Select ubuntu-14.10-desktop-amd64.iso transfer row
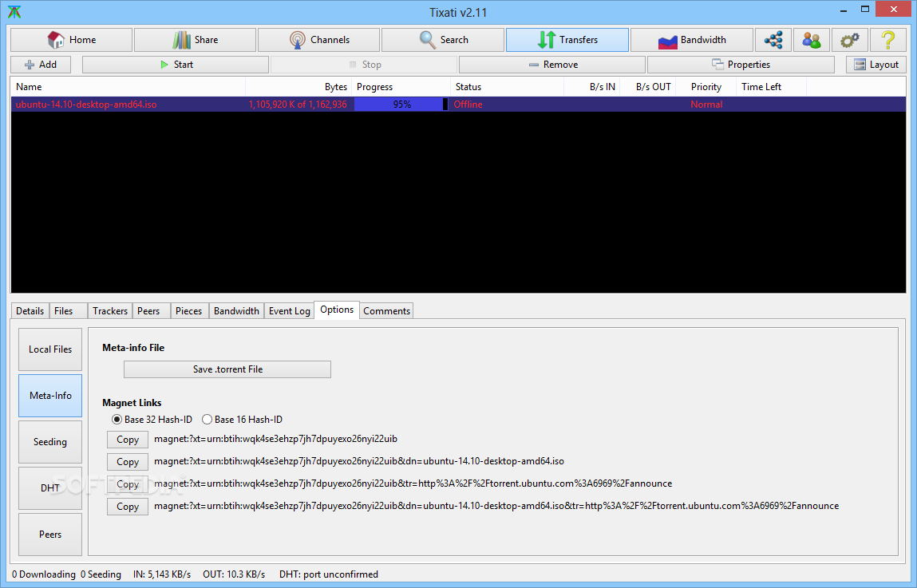 [458, 104]
